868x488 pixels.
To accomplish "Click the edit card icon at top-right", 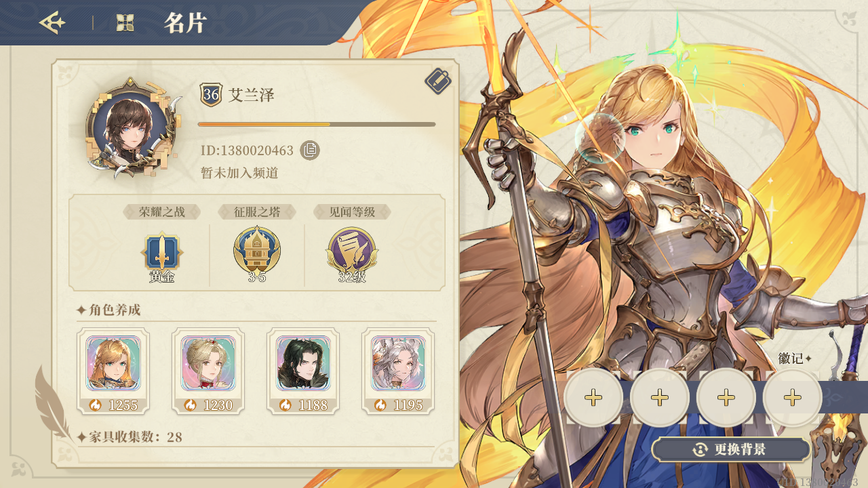I will click(x=438, y=81).
